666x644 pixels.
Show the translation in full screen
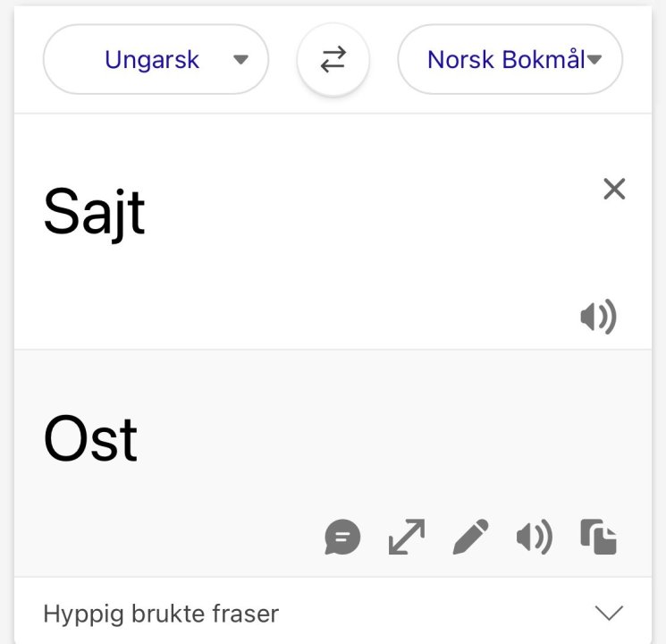point(407,538)
